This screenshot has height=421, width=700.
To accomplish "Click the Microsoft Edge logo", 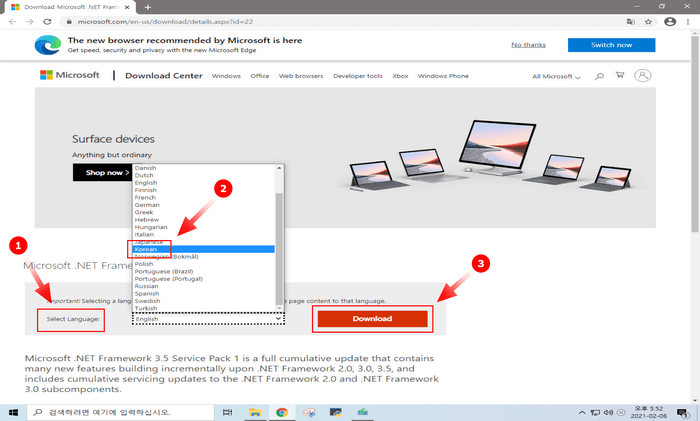I will coord(48,45).
